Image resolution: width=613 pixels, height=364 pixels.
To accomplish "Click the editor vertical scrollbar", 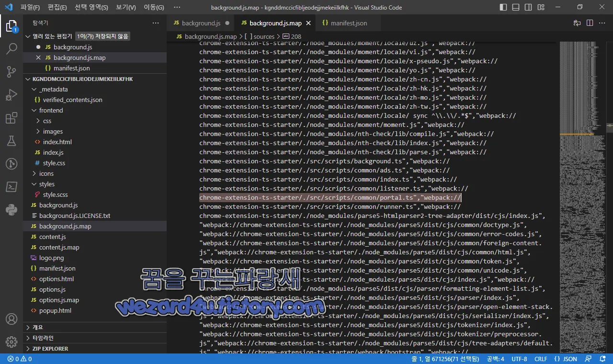I will click(x=609, y=197).
